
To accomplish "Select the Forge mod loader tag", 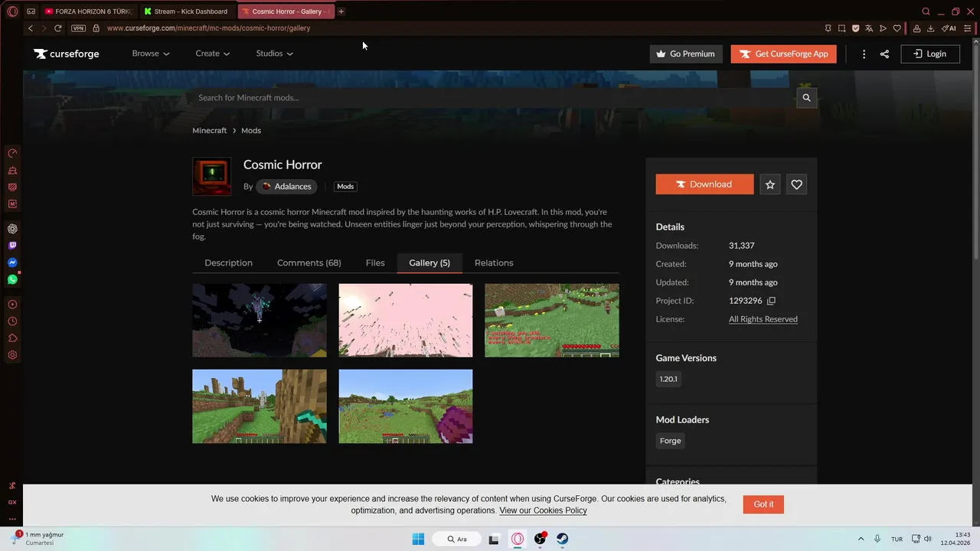I will (671, 441).
